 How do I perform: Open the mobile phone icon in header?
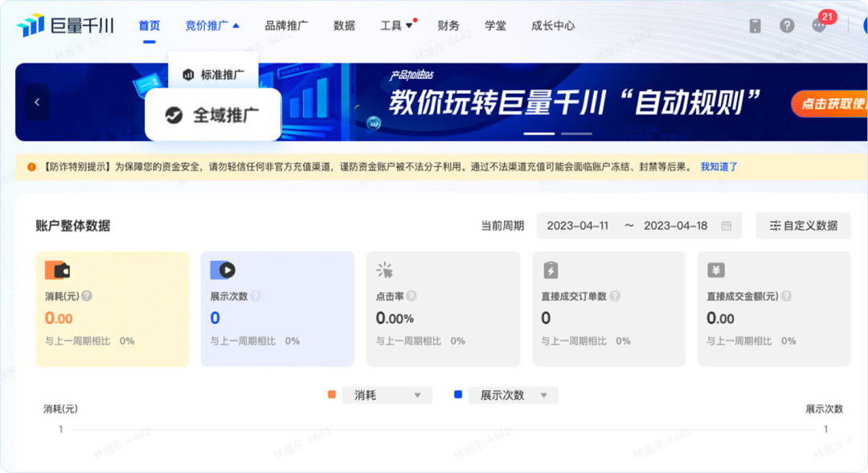tap(755, 26)
